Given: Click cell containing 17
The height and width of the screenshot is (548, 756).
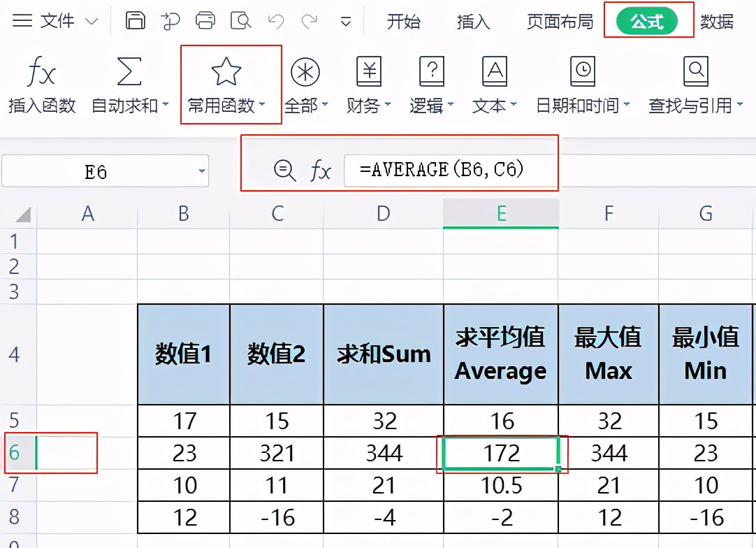Looking at the screenshot, I should (184, 421).
